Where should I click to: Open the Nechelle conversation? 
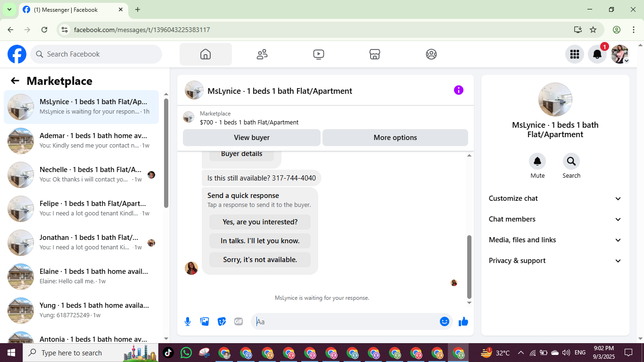[82, 175]
